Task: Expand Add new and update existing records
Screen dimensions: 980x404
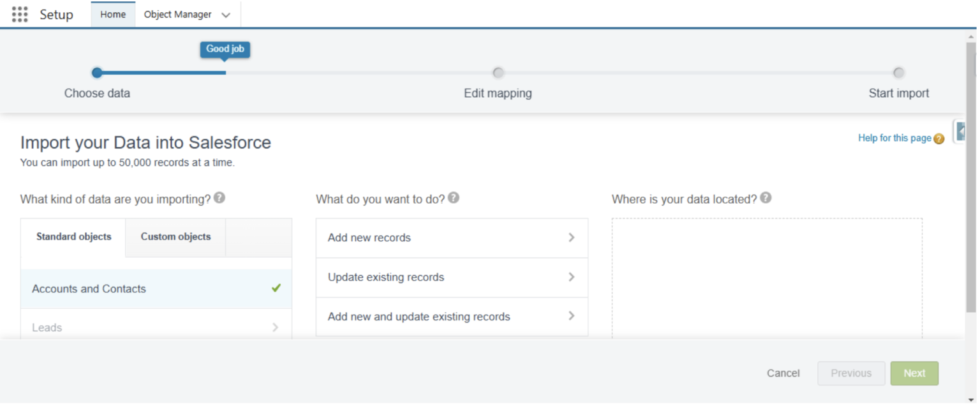Action: (452, 317)
